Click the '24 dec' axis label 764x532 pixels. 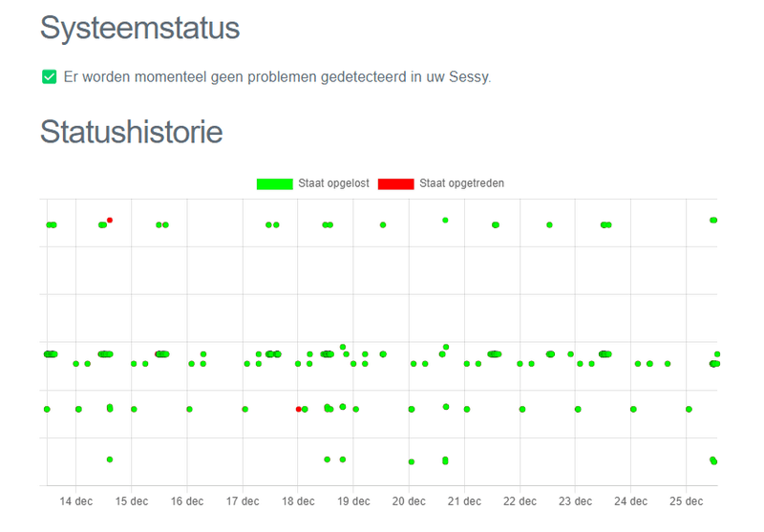[631, 501]
